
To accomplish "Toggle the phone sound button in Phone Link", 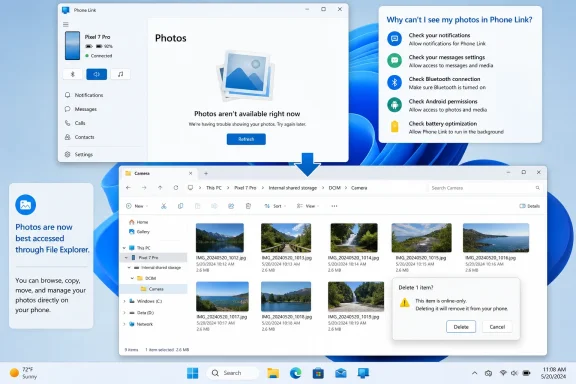I will [x=97, y=74].
